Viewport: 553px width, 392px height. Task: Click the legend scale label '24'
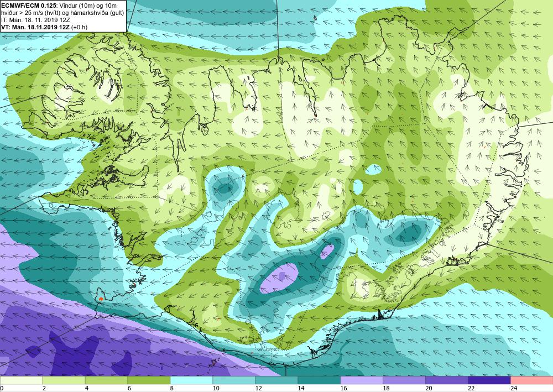514,388
